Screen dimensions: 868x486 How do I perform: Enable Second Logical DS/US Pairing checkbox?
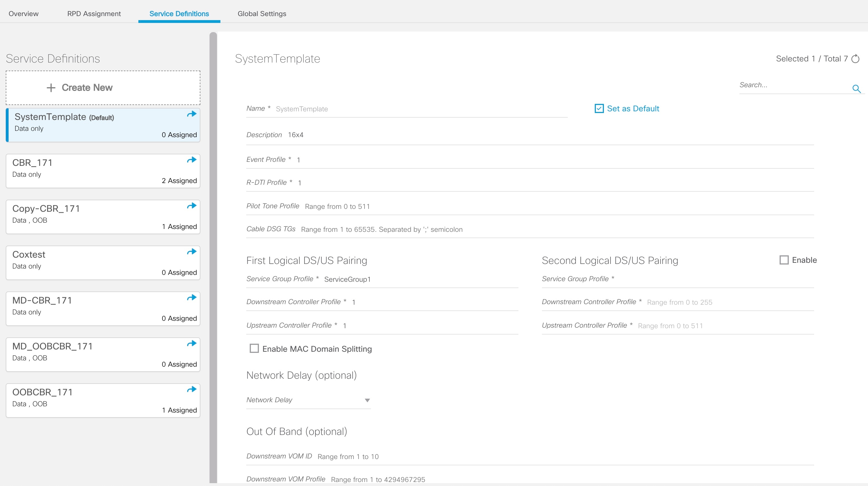(x=784, y=260)
